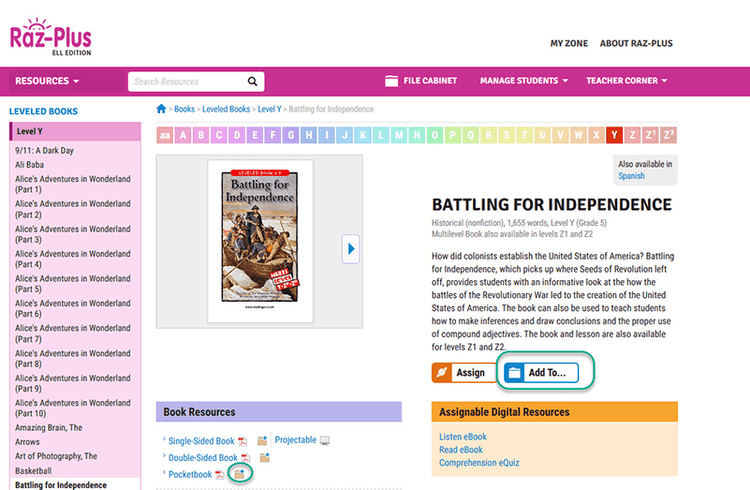Open Teacher Corner menu
This screenshot has height=490, width=750.
[627, 81]
